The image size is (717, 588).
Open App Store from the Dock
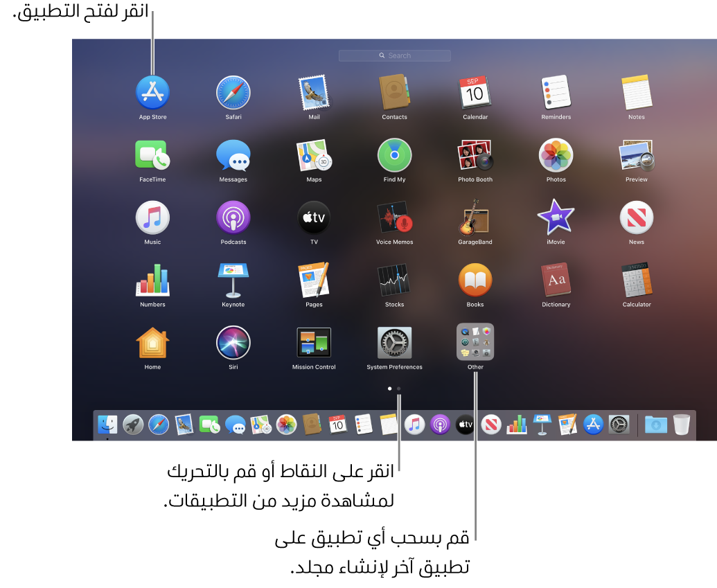tap(593, 425)
